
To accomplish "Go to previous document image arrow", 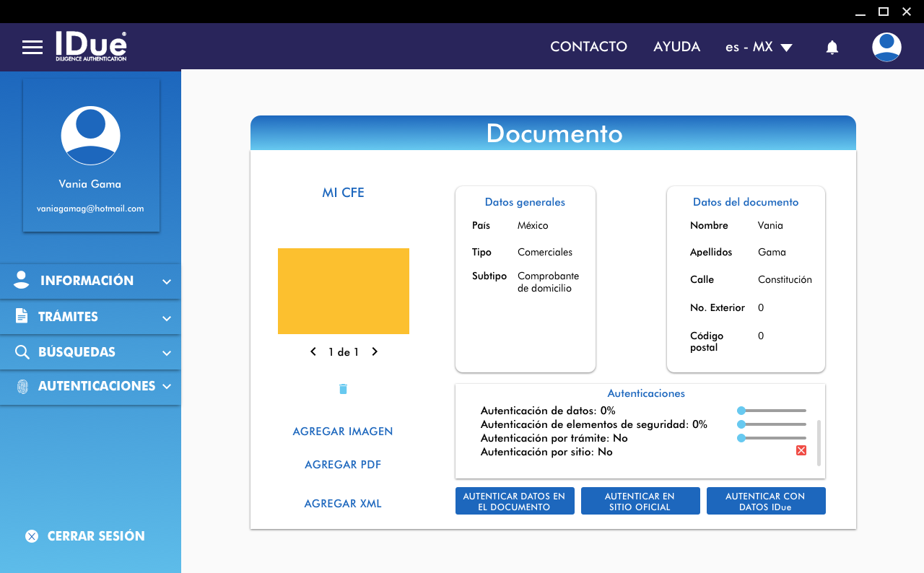I will click(x=313, y=352).
